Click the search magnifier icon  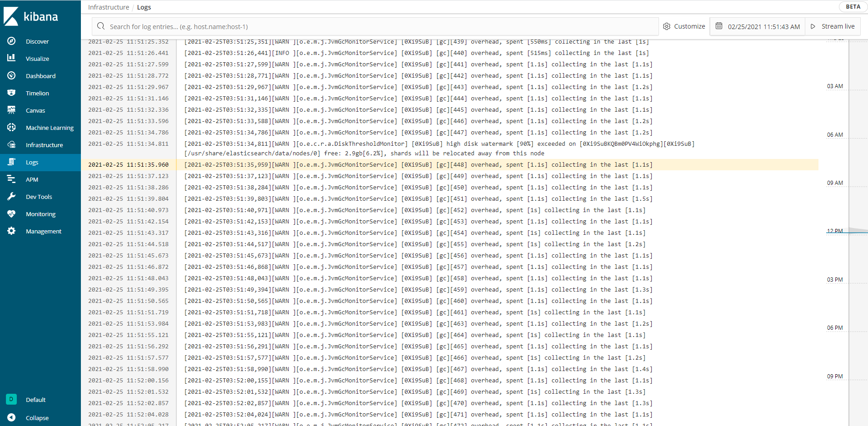click(x=101, y=26)
